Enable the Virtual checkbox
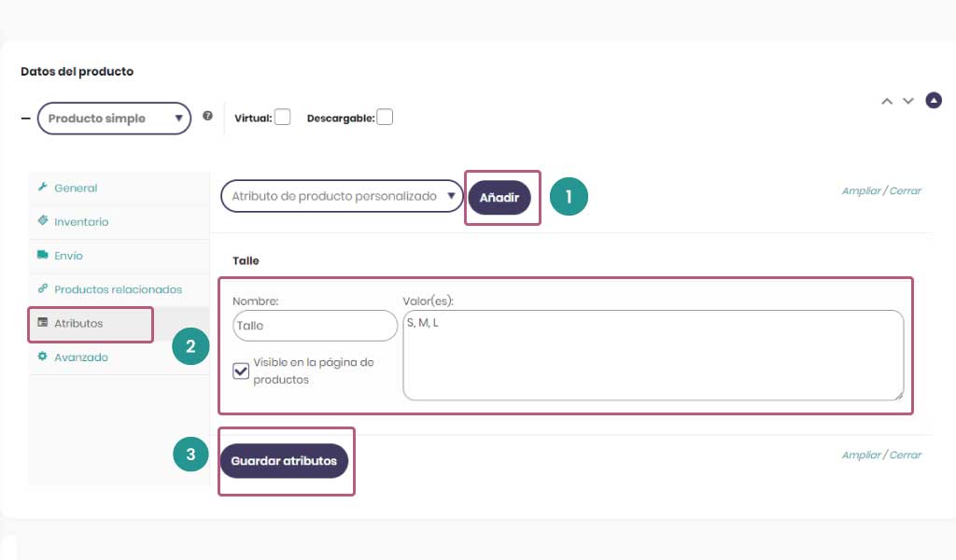This screenshot has height=560, width=956. (x=282, y=117)
